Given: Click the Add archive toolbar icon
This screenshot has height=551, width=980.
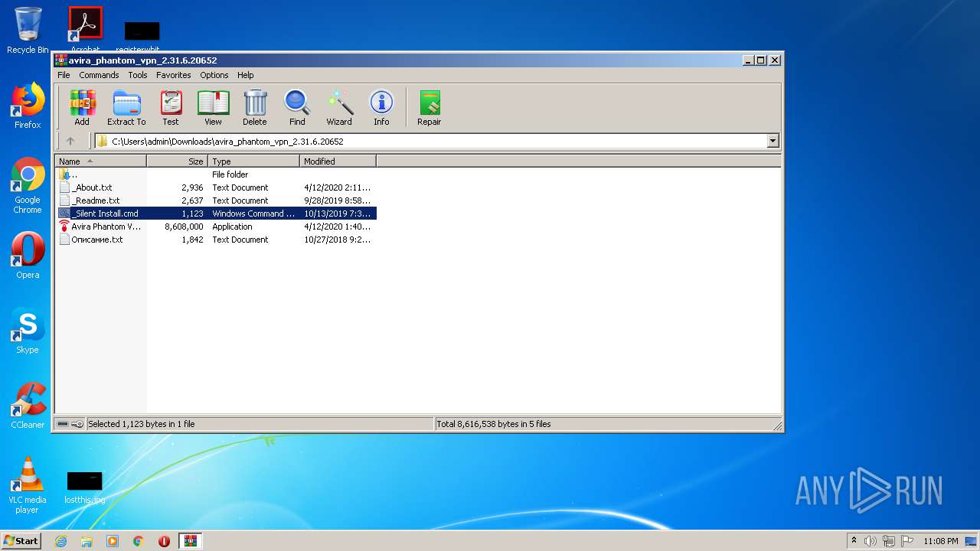Looking at the screenshot, I should 82,108.
